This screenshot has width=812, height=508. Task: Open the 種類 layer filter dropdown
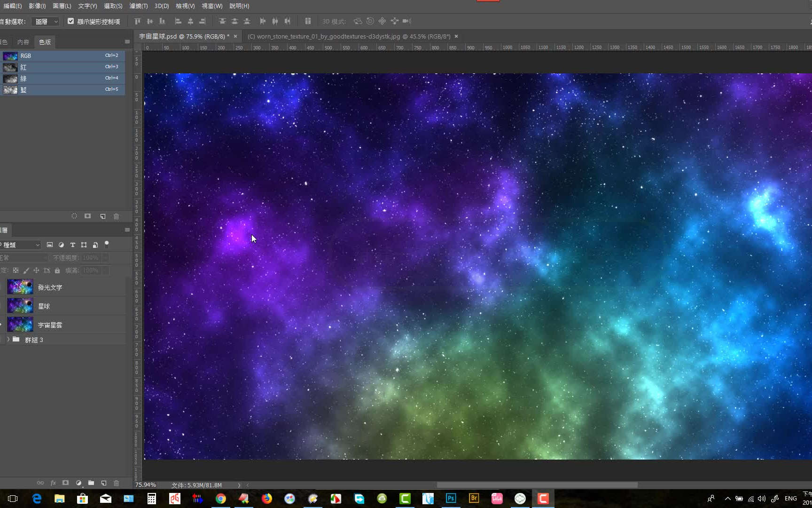point(21,245)
